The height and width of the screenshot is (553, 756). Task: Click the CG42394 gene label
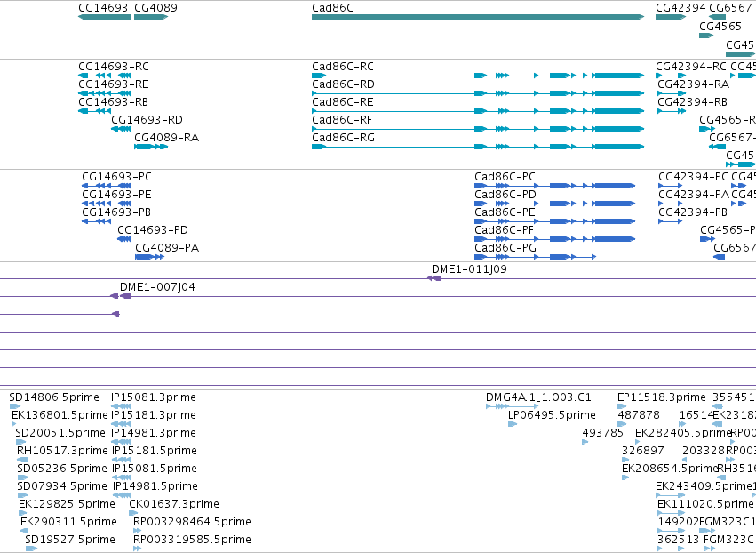click(x=680, y=8)
